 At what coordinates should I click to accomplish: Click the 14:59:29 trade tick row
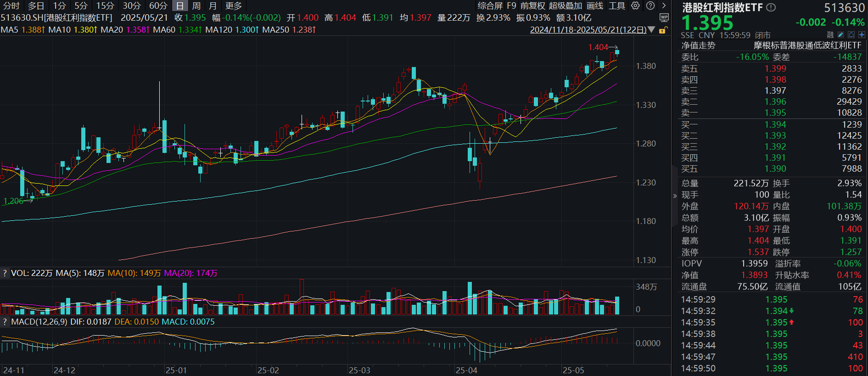tap(772, 299)
